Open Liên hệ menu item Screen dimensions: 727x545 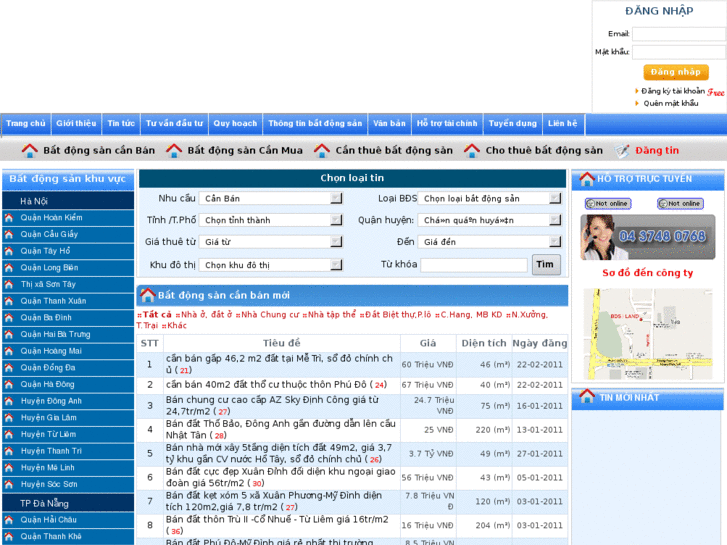[562, 123]
